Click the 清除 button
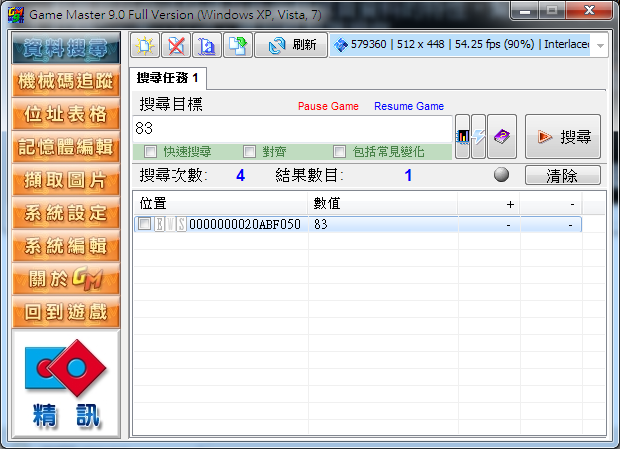Image resolution: width=620 pixels, height=449 pixels. tap(562, 175)
